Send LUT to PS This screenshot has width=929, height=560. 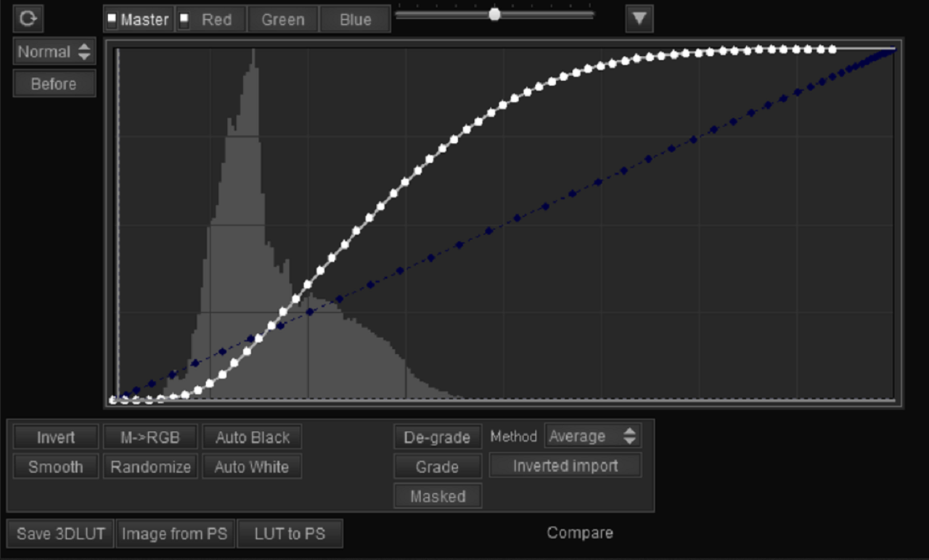tap(290, 534)
